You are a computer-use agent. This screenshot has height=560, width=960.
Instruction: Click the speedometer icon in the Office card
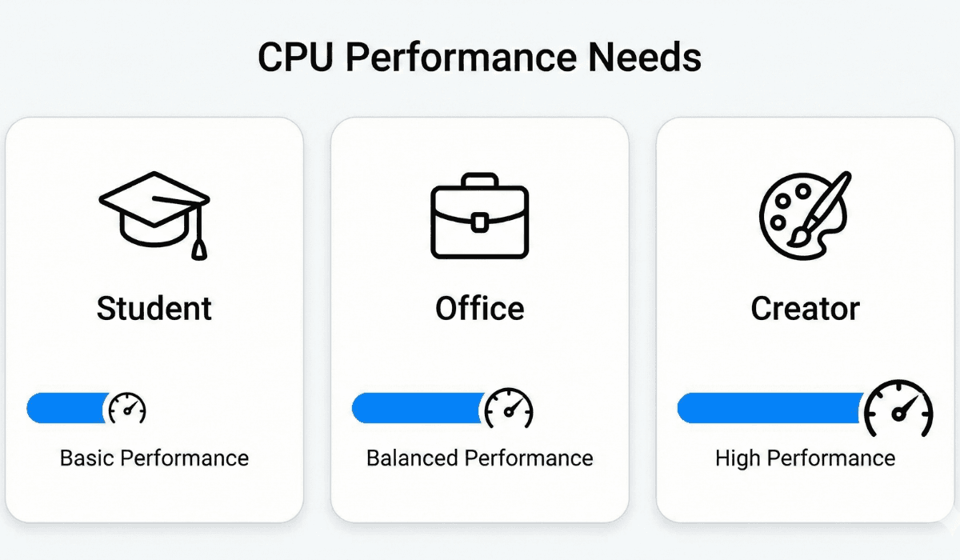coord(509,409)
